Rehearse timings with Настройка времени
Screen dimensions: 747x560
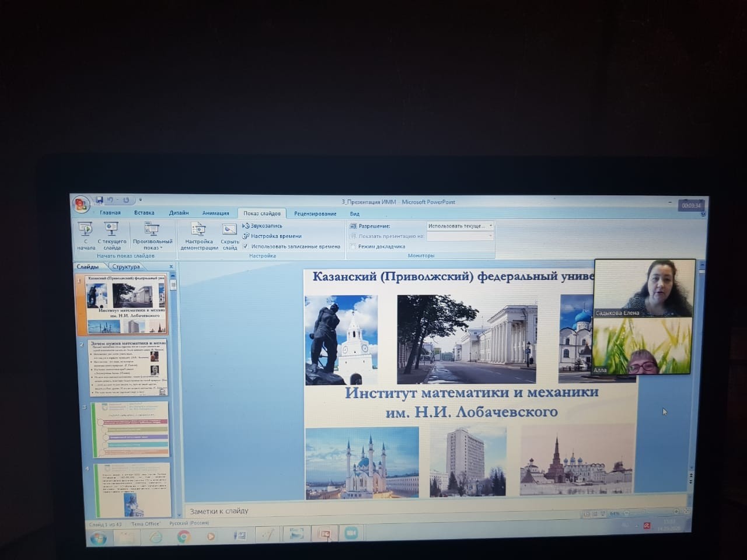[x=272, y=236]
